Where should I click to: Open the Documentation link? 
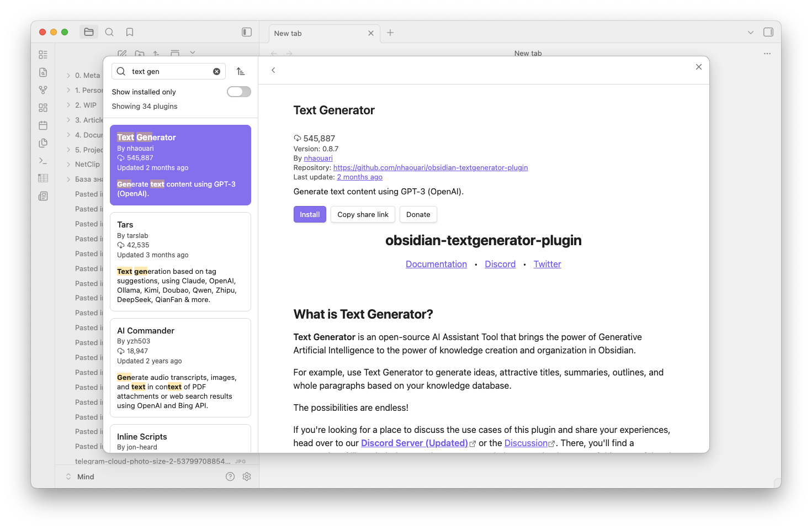[x=436, y=264]
